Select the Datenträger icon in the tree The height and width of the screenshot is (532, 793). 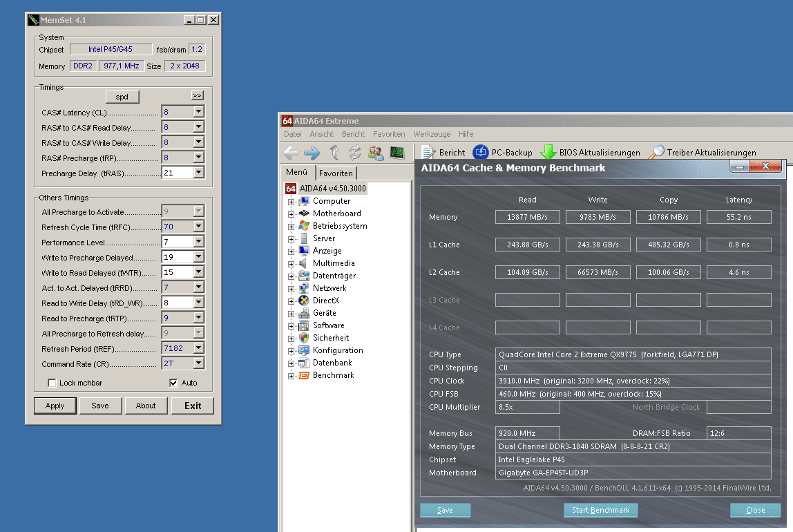click(x=303, y=276)
